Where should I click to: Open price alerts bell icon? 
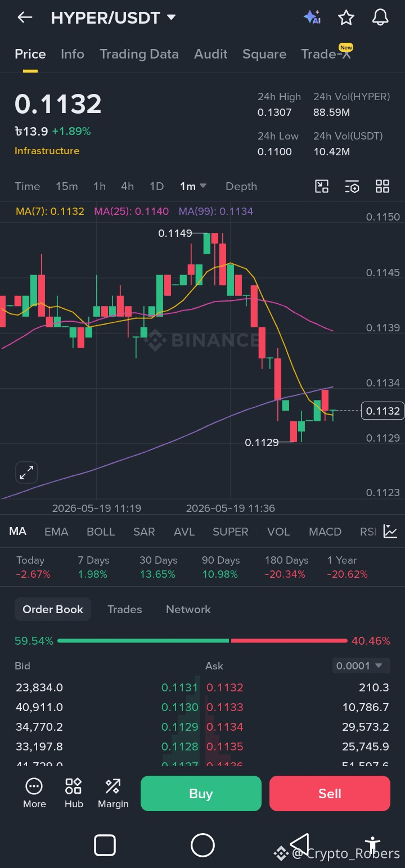381,17
